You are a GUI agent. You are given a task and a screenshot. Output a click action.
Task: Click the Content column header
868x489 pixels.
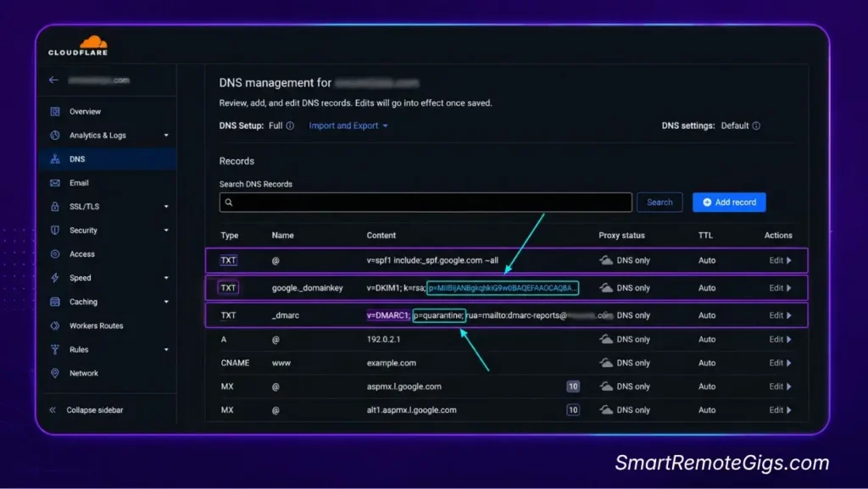click(381, 235)
